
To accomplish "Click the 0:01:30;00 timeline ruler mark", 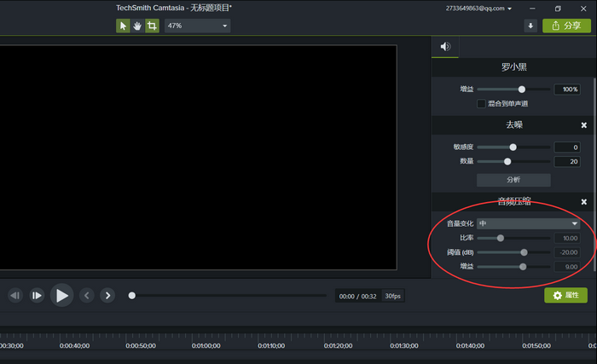I will click(404, 346).
